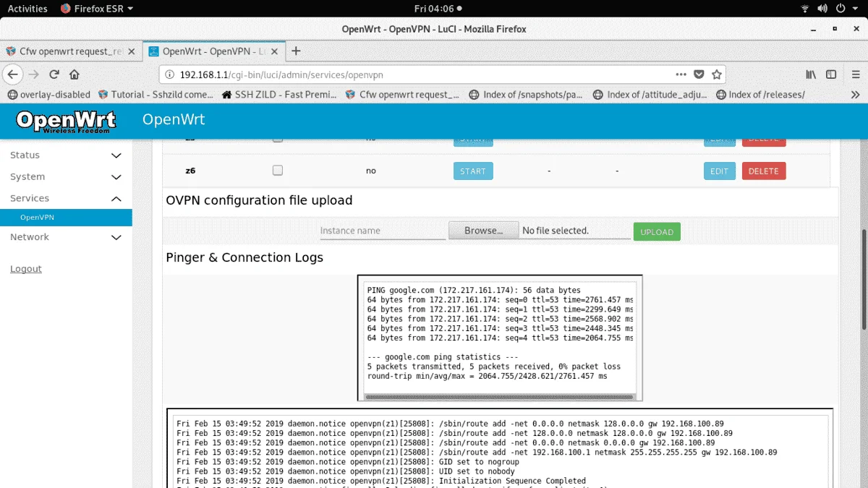The width and height of the screenshot is (868, 488).
Task: Click the 'PING google.com' output line
Action: (474, 290)
